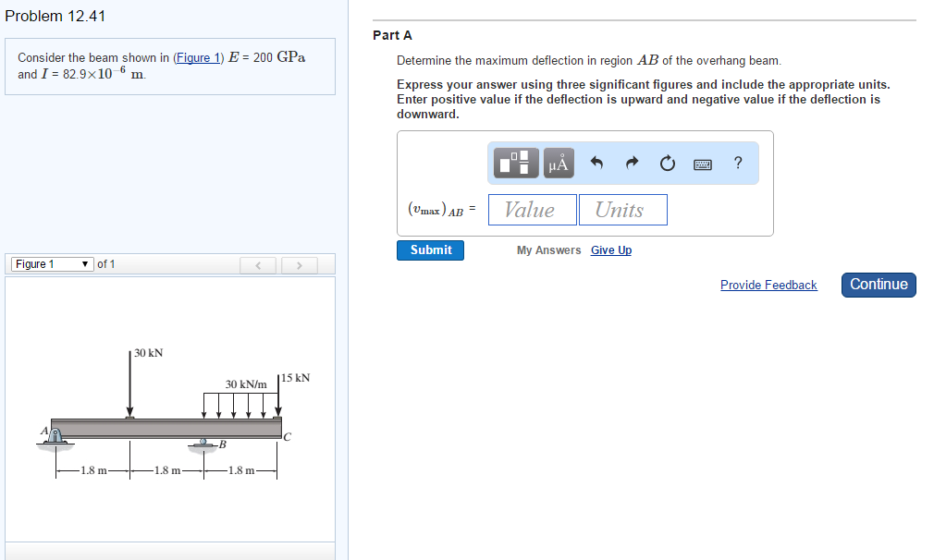
Task: Open the Provide Feedback link
Action: (x=768, y=285)
